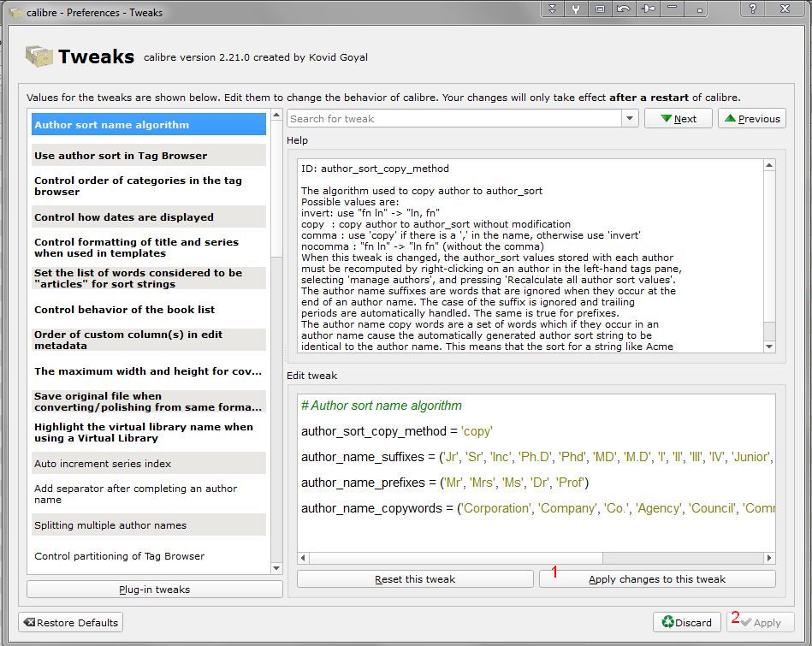Screen dimensions: 812x646
Task: Select Highlight the virtual library name tweak
Action: point(149,433)
